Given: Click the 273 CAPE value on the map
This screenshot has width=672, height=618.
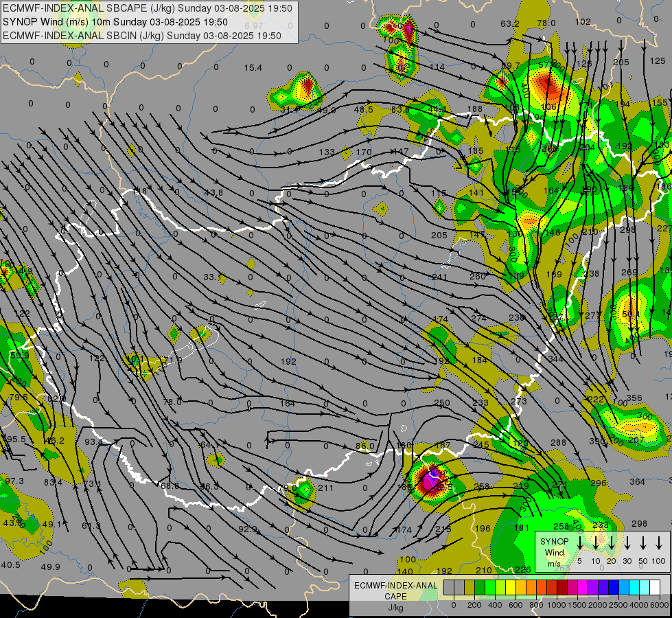Looking at the screenshot, I should click(518, 402).
